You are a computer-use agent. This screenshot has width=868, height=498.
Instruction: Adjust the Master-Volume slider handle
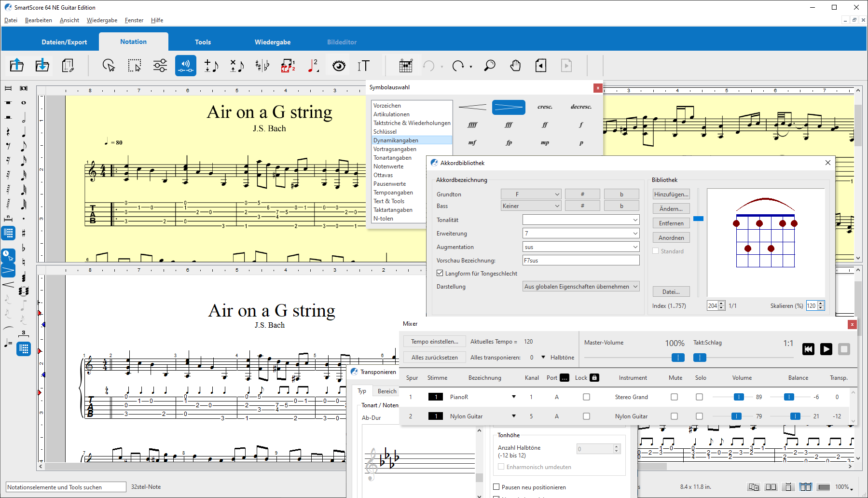click(x=677, y=358)
